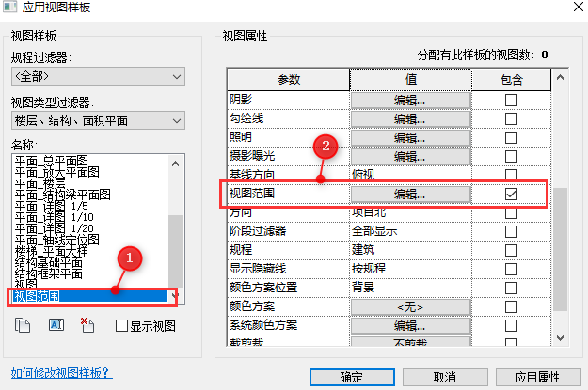
Task: Check the include box for 颜色方案
Action: coord(511,306)
